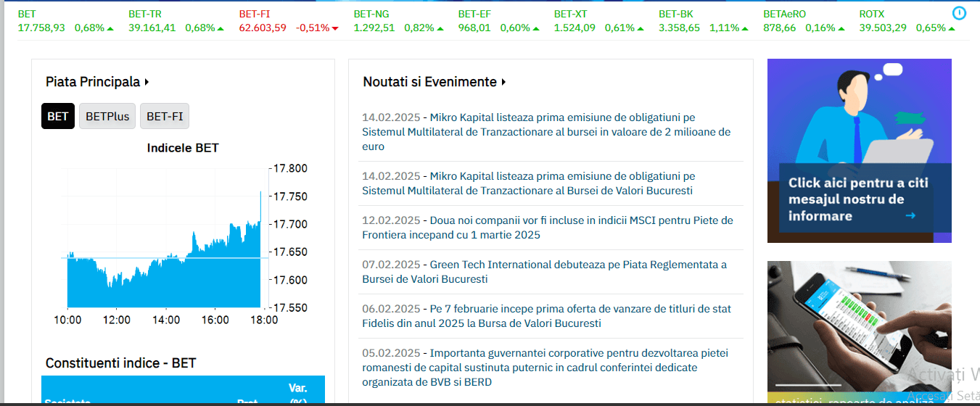The height and width of the screenshot is (406, 980).
Task: Expand Piata Principala heading arrow
Action: (147, 82)
